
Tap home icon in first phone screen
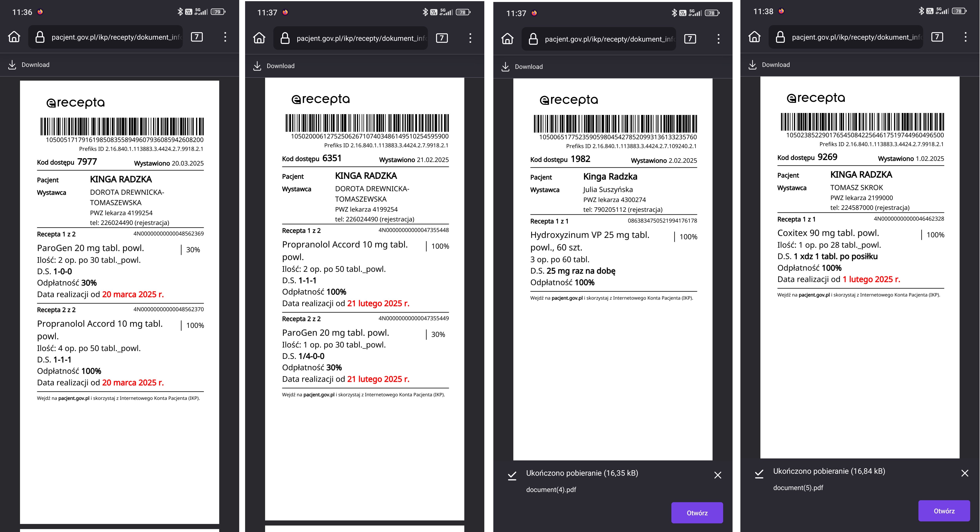(14, 37)
